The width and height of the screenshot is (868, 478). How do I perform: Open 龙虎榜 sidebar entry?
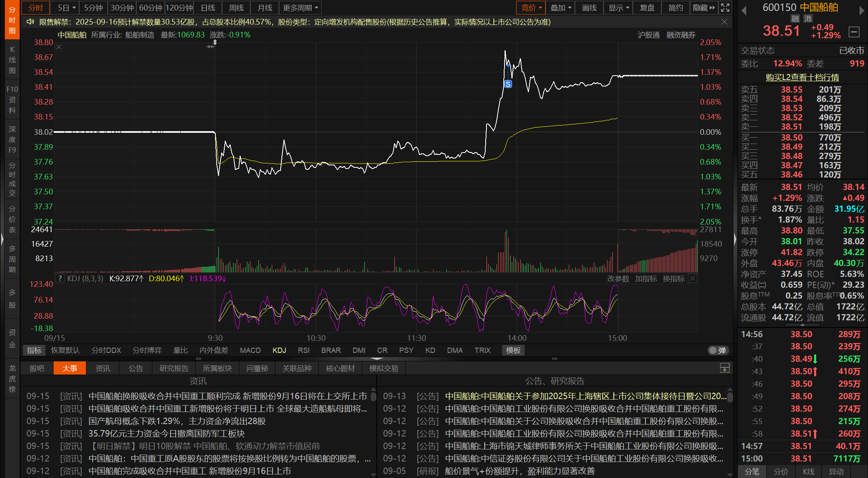pos(12,378)
